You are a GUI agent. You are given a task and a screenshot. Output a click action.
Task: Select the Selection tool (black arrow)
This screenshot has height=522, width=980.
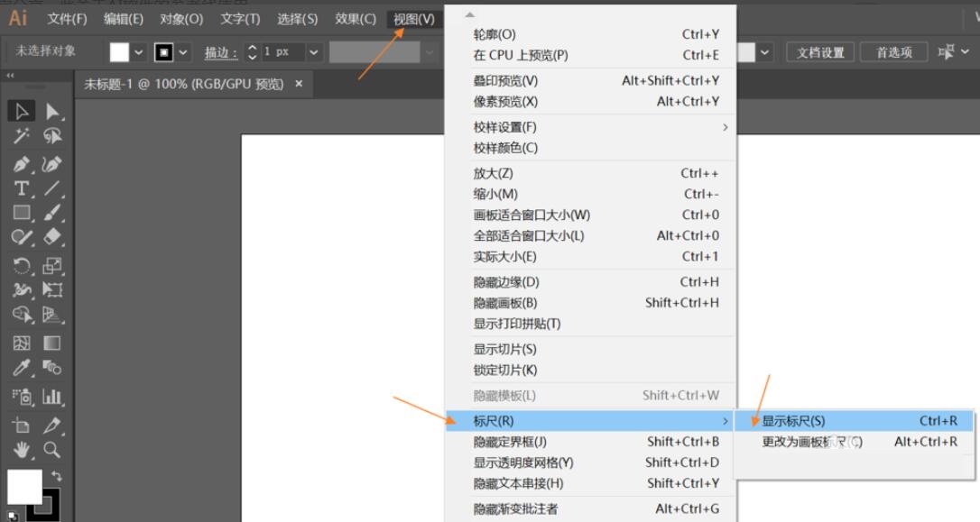pyautogui.click(x=22, y=111)
